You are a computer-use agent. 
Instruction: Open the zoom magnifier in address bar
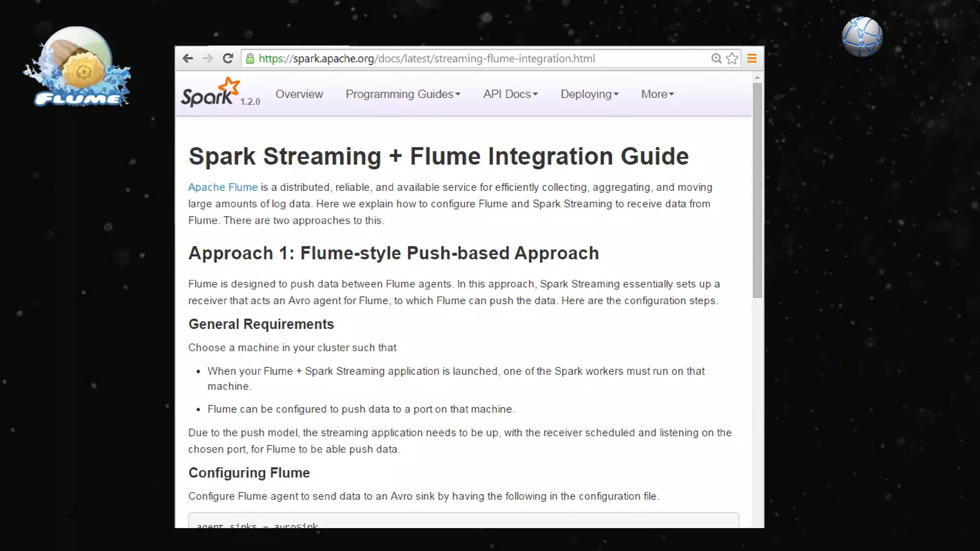click(716, 58)
